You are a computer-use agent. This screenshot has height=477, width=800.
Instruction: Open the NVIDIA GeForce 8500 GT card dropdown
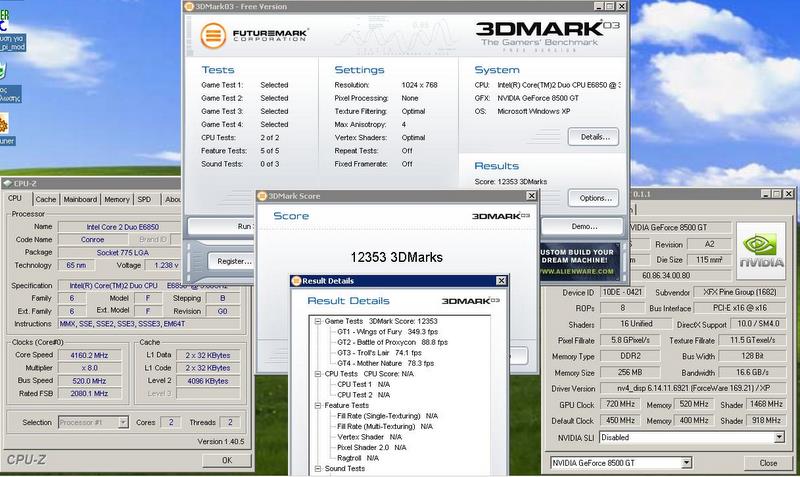pyautogui.click(x=686, y=463)
